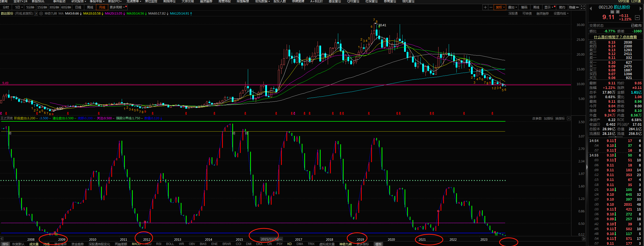
Task: Open 更多指标 more indicators
Action: click(363, 244)
